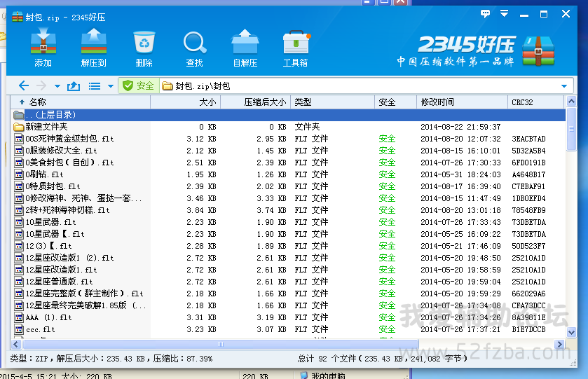Select file 12星座最终完美破解1.85版
The width and height of the screenshot is (588, 379).
(x=288, y=305)
